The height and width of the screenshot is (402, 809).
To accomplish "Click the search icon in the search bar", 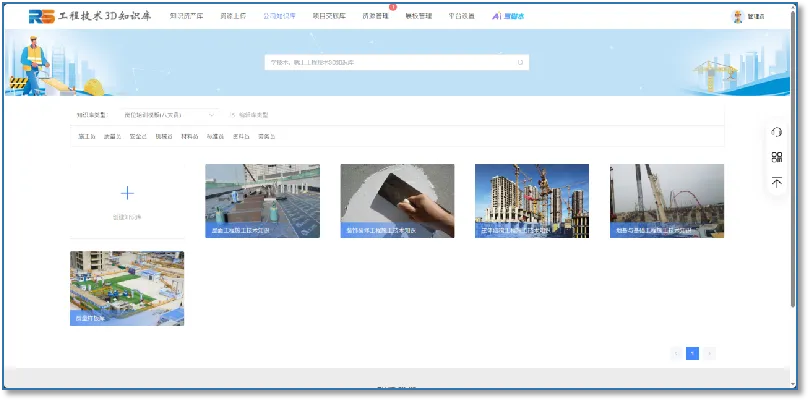I will (520, 62).
